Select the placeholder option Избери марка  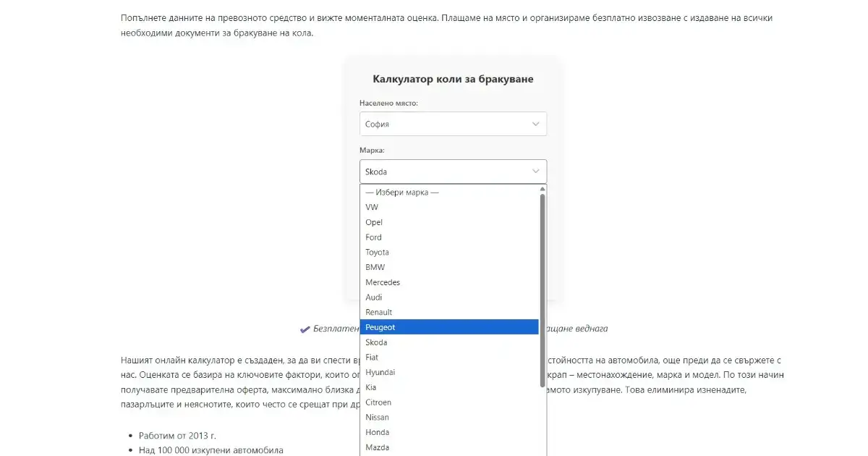coord(449,193)
